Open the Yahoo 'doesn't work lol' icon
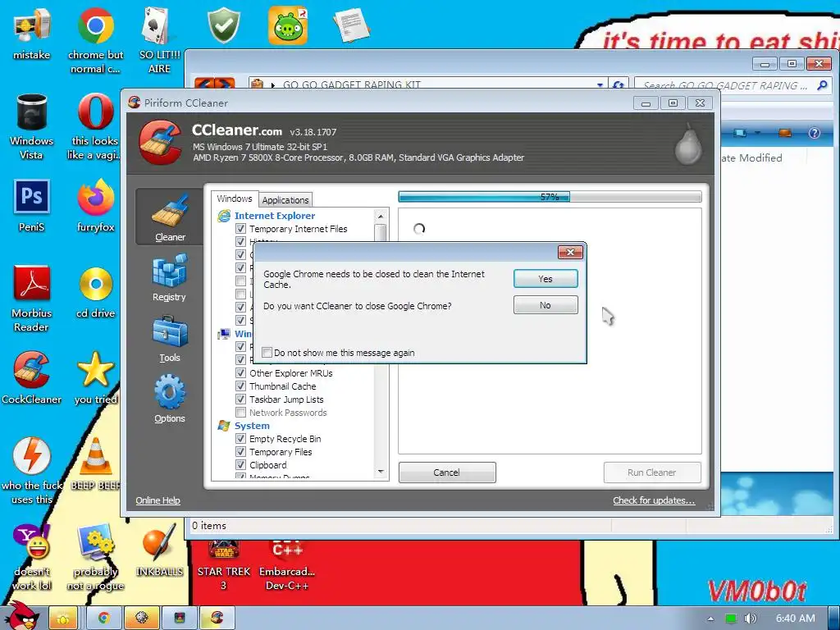The image size is (840, 630). pos(31,557)
